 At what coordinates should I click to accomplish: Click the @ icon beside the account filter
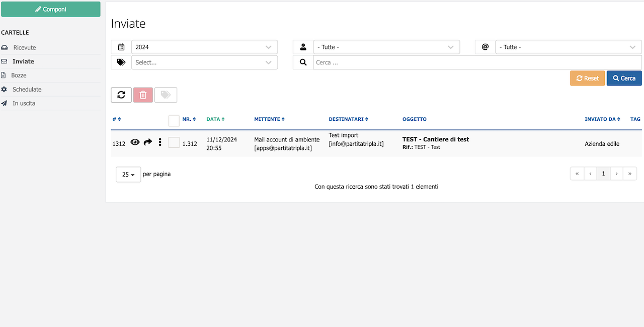[485, 47]
